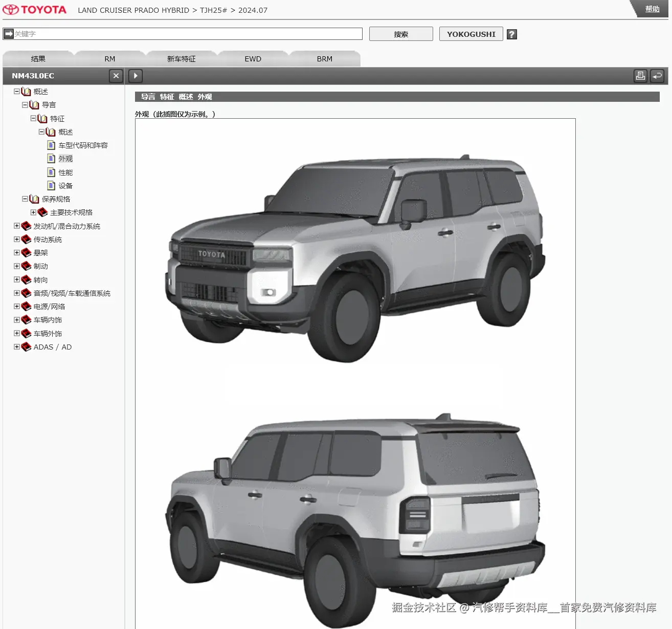
Task: Click the rear view vehicle illustration
Action: [355, 519]
